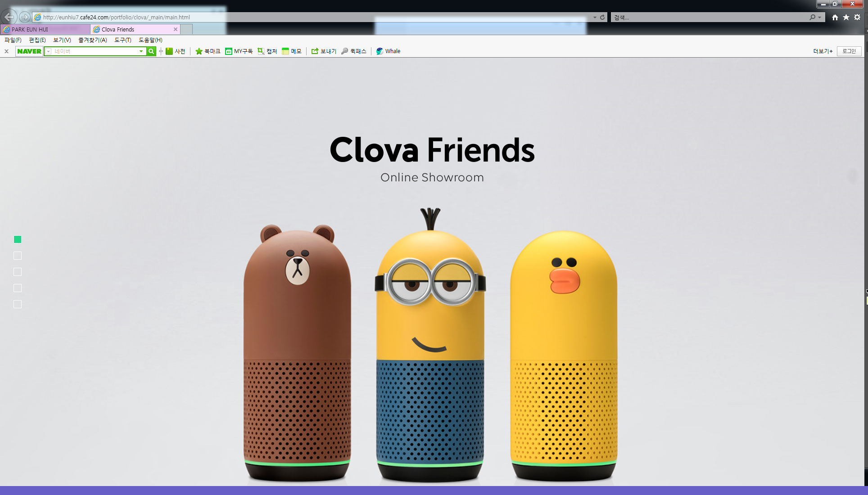
Task: Click the 더보기+ expander
Action: tap(823, 51)
